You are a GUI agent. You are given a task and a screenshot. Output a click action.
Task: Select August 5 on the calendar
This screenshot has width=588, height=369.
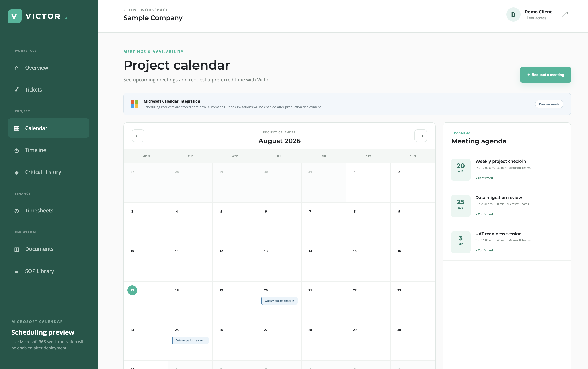pos(235,222)
